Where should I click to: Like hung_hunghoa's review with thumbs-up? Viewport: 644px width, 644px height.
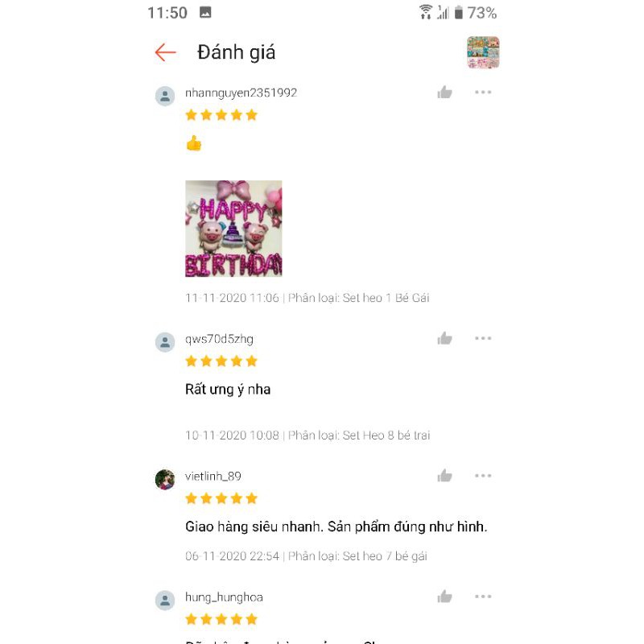click(x=444, y=597)
